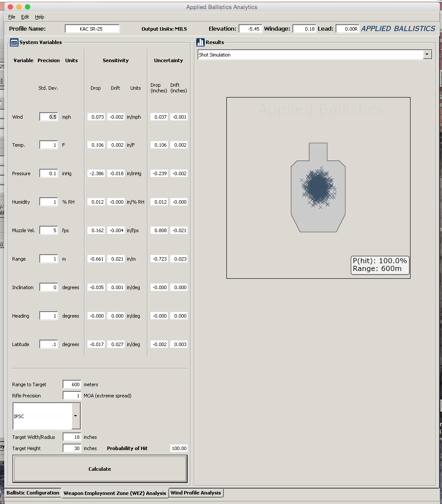Viewport: 442px width, 504px height.
Task: Click the Profile Name input field
Action: 92,29
